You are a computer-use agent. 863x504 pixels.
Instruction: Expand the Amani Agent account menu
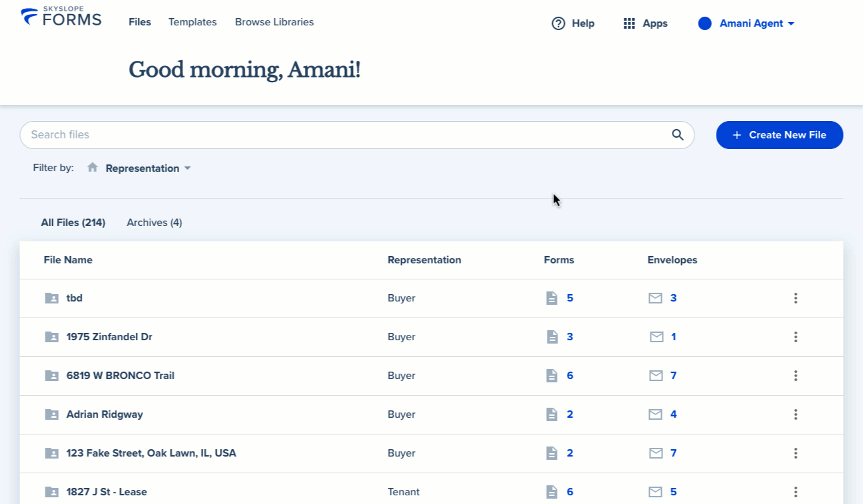click(757, 23)
